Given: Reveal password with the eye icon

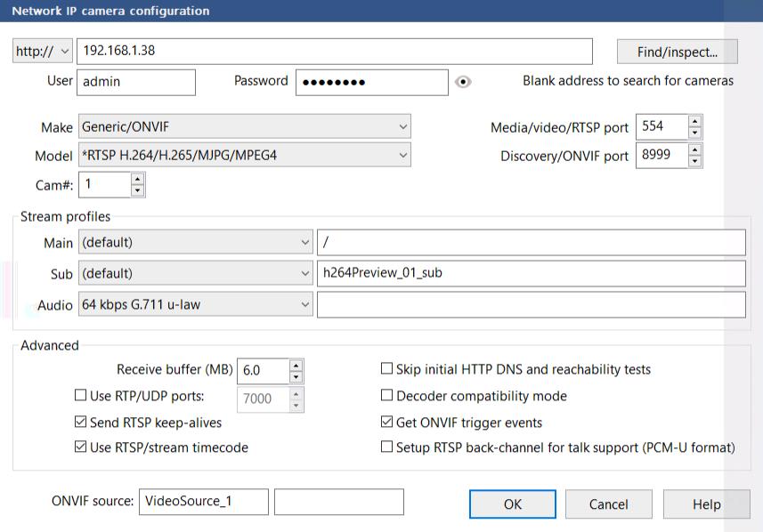Looking at the screenshot, I should [462, 82].
